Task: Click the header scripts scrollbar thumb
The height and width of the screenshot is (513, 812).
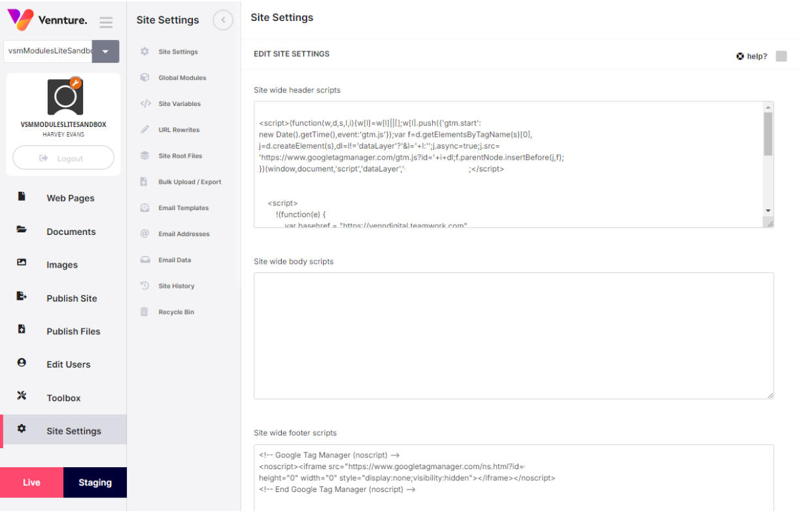Action: 768,133
